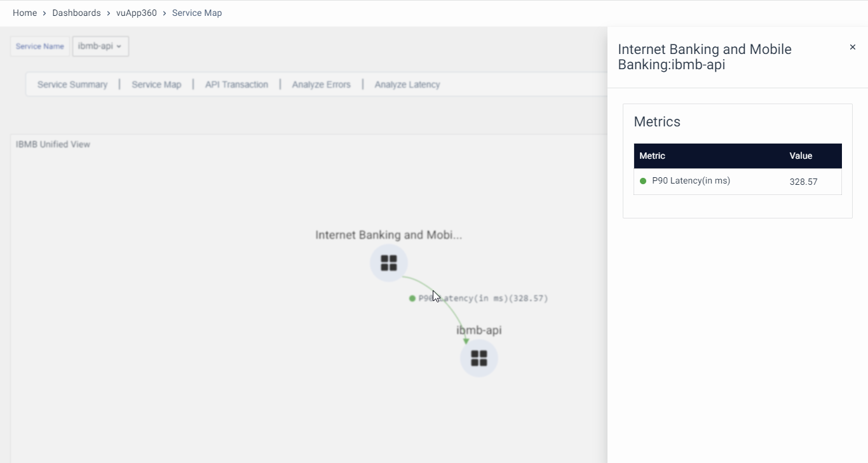
Task: Click the ibmb-api node icon on map
Action: [479, 358]
